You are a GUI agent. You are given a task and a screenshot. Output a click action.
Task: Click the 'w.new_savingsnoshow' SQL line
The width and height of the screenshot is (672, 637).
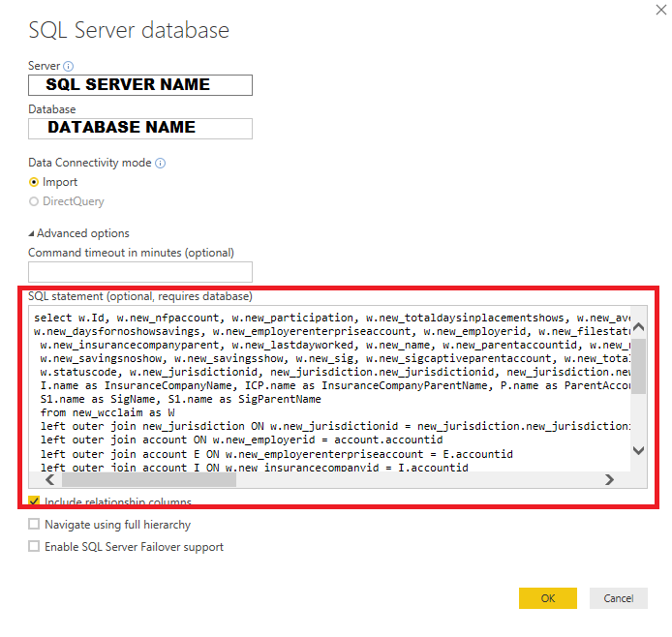click(x=335, y=358)
